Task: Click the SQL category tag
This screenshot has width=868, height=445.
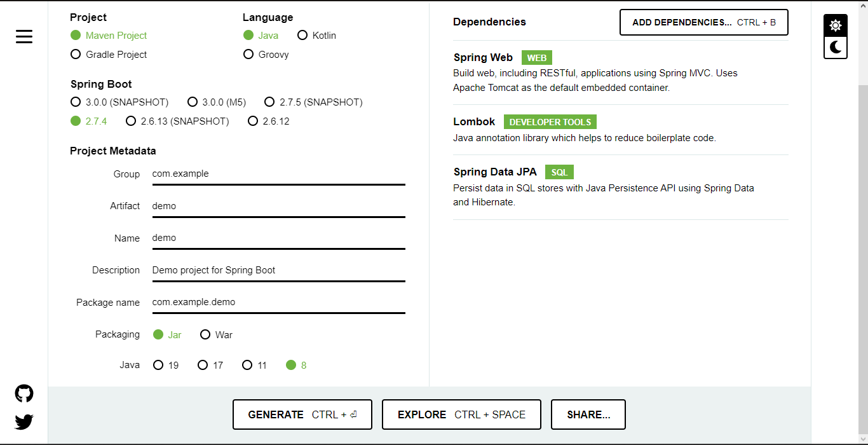Action: tap(559, 172)
